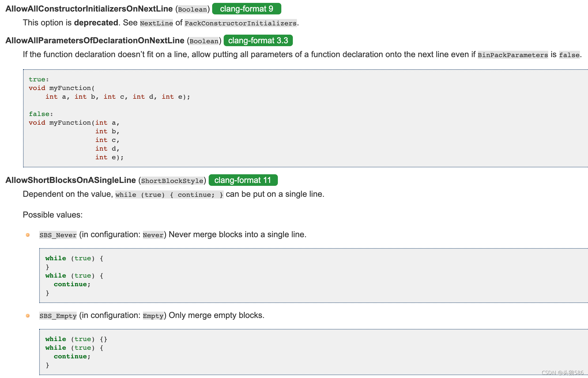The width and height of the screenshot is (588, 378).
Task: Click the 'while (true) { continue; }' inline code
Action: coord(169,194)
